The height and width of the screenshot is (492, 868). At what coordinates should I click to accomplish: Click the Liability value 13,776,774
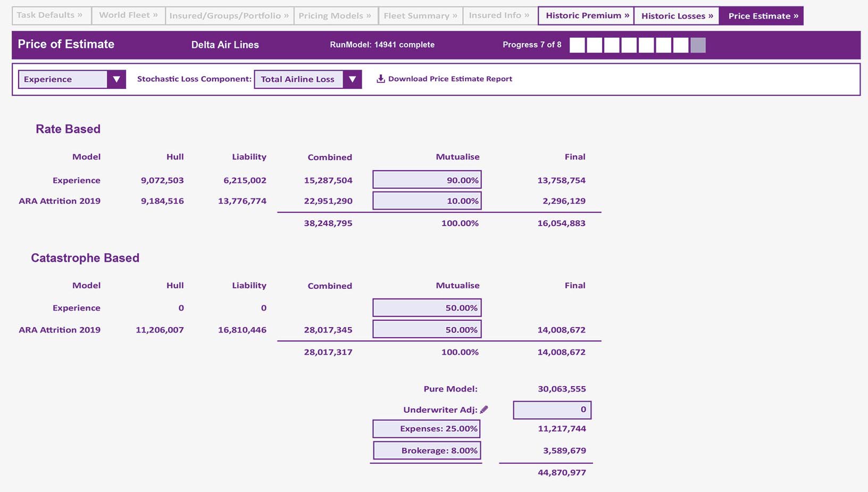click(242, 201)
